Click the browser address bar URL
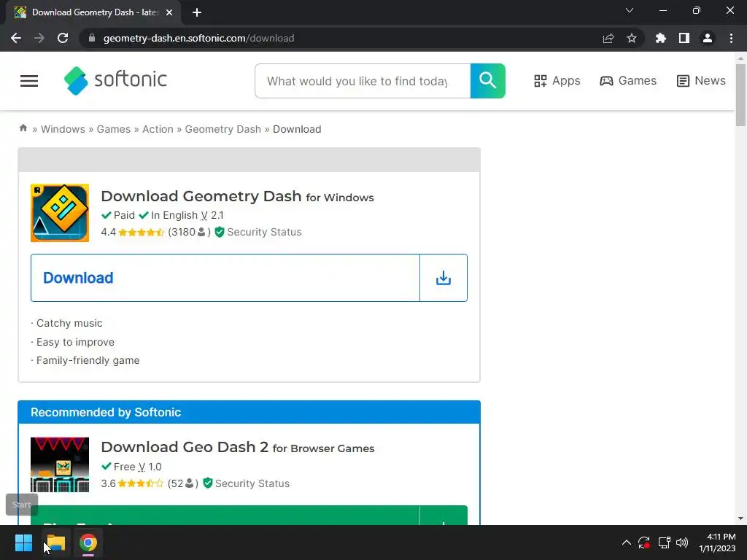Image resolution: width=747 pixels, height=560 pixels. 198,38
